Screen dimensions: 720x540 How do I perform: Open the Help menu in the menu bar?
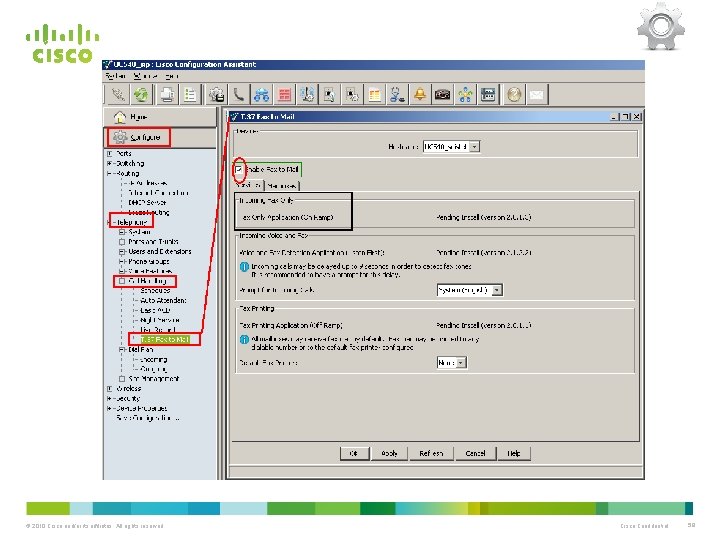coord(171,76)
